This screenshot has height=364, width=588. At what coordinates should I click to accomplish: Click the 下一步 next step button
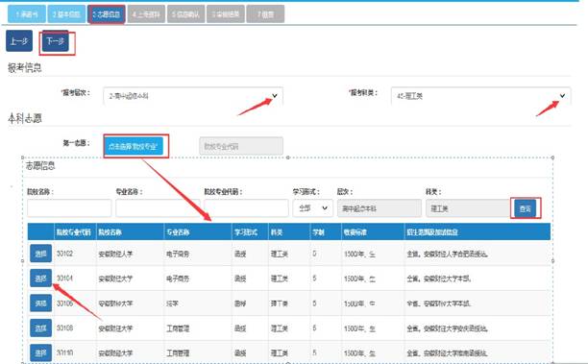point(56,41)
